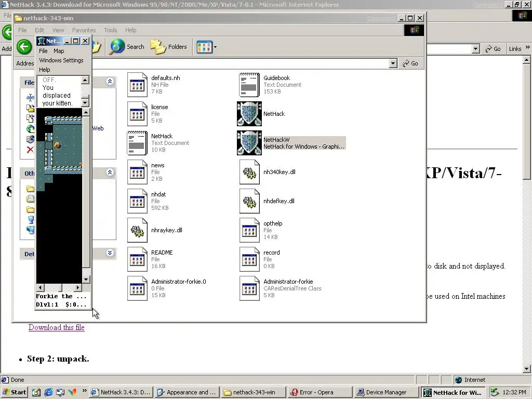Click NetHack map scroll-down arrow
The height and width of the screenshot is (399, 532).
click(x=86, y=279)
